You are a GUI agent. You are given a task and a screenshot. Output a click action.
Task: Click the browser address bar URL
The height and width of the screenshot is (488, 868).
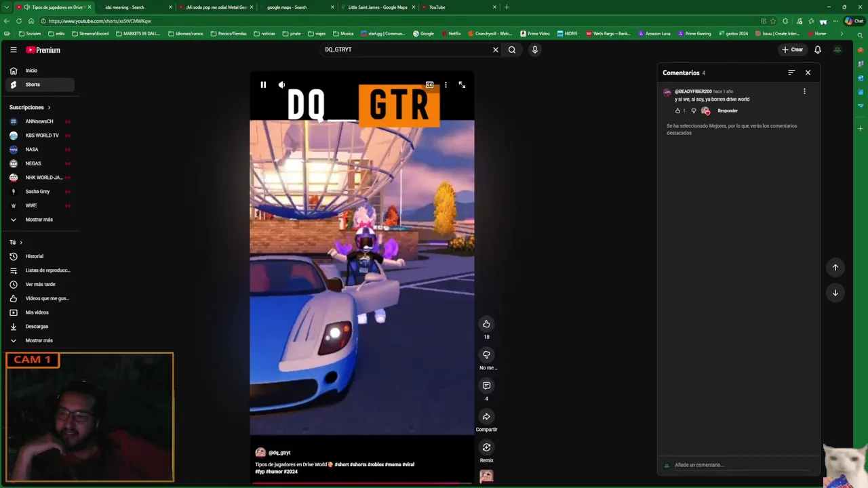click(100, 21)
